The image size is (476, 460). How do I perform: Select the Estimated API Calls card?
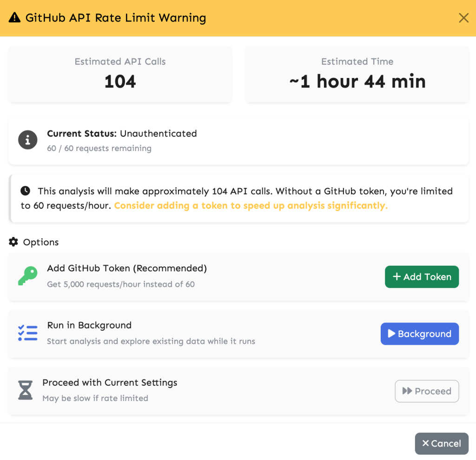pyautogui.click(x=119, y=74)
